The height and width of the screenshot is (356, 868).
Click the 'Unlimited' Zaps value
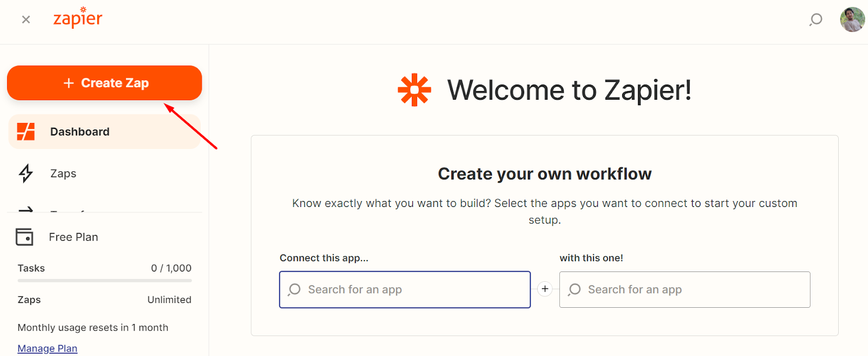[x=169, y=300]
